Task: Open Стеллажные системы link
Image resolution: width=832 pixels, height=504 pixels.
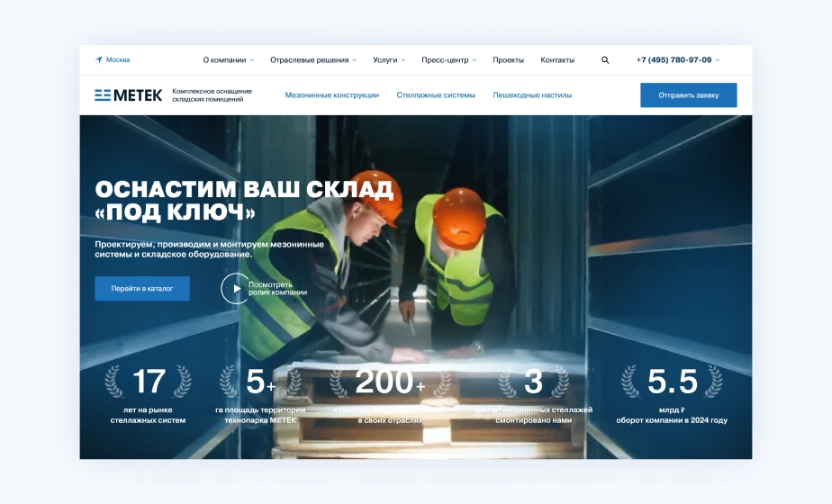Action: [x=436, y=95]
